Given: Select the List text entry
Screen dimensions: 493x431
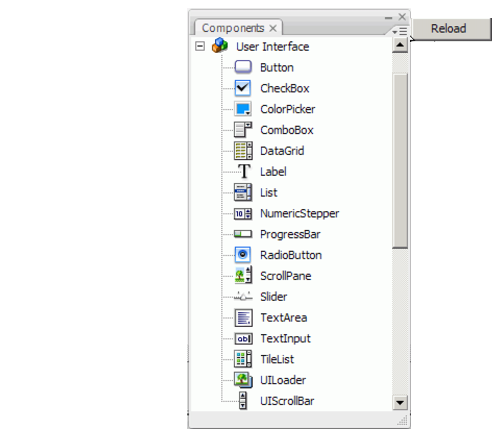Looking at the screenshot, I should tap(269, 192).
